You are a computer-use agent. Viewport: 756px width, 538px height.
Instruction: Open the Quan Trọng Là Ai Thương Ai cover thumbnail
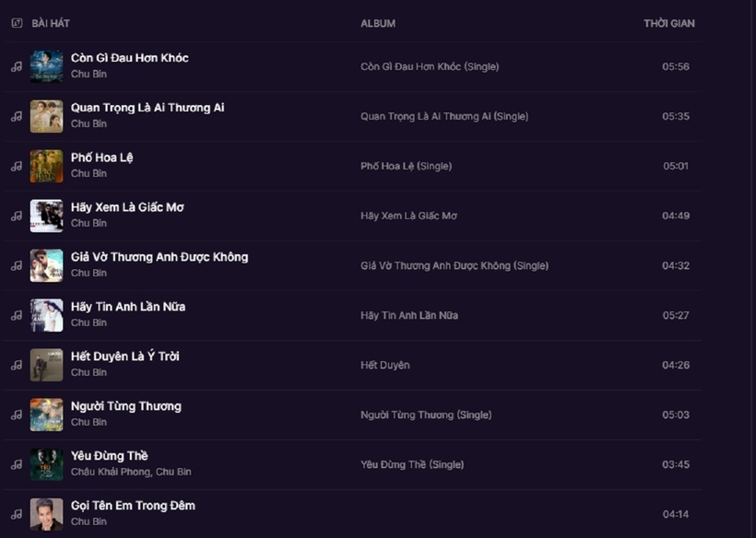click(46, 116)
